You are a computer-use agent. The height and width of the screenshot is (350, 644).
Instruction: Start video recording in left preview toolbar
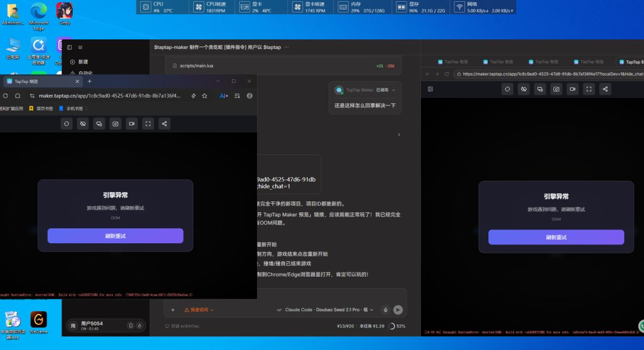coord(132,123)
